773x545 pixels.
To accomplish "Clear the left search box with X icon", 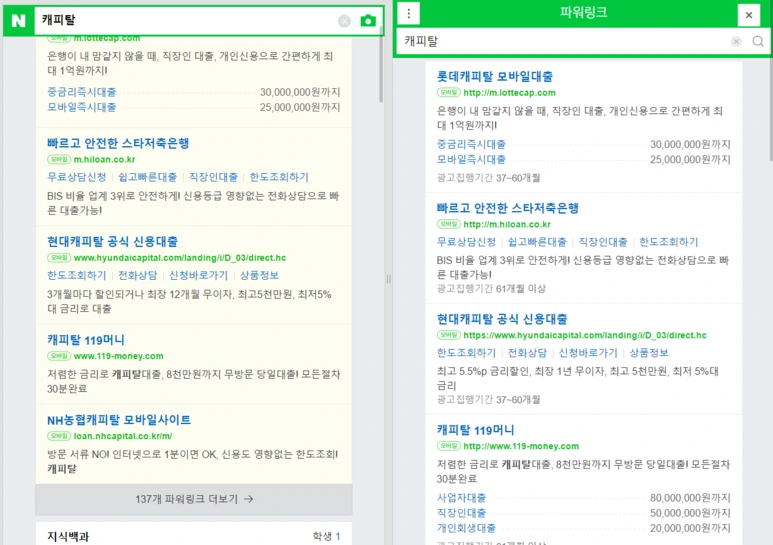I will (x=345, y=21).
